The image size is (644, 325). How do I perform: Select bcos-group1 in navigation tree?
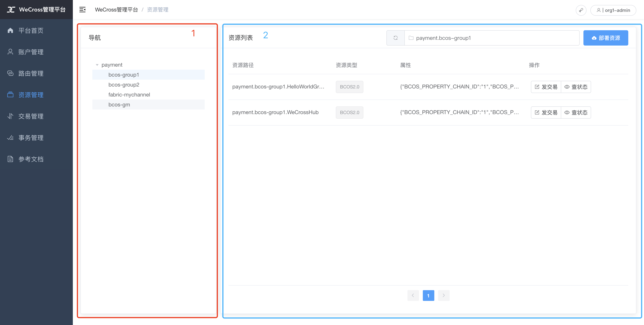[x=149, y=75]
